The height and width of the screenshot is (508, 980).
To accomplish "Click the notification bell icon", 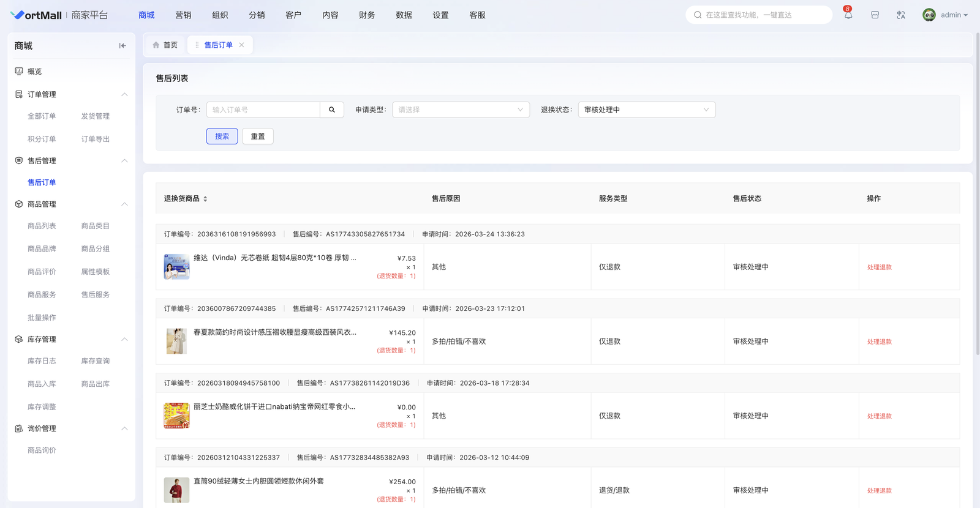I will point(848,15).
